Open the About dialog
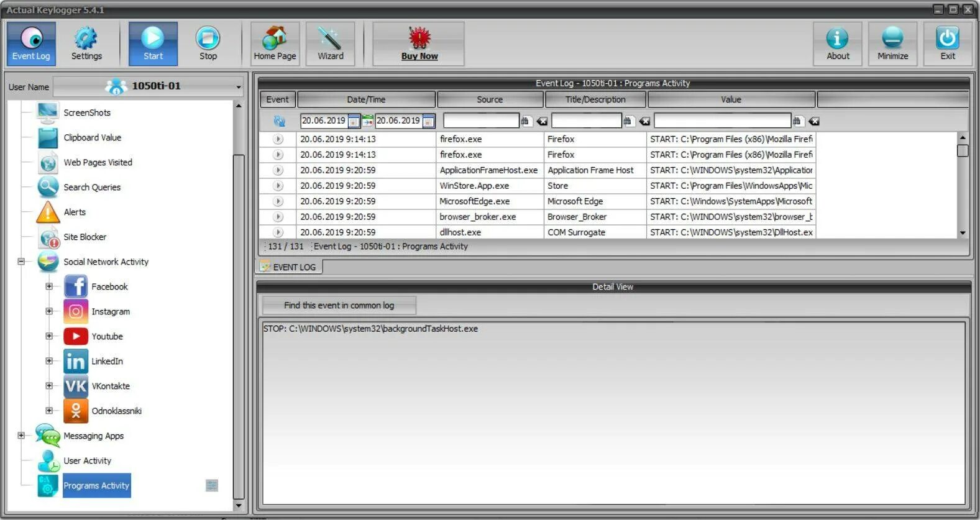The width and height of the screenshot is (980, 520). tap(838, 43)
